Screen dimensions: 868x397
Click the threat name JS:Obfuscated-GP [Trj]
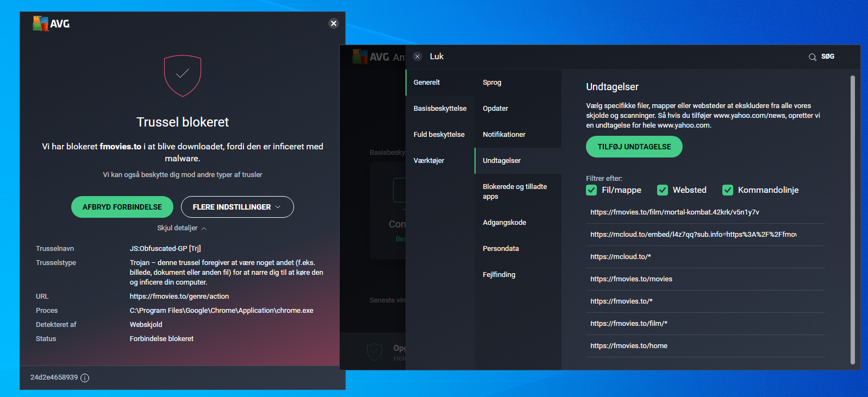click(165, 249)
